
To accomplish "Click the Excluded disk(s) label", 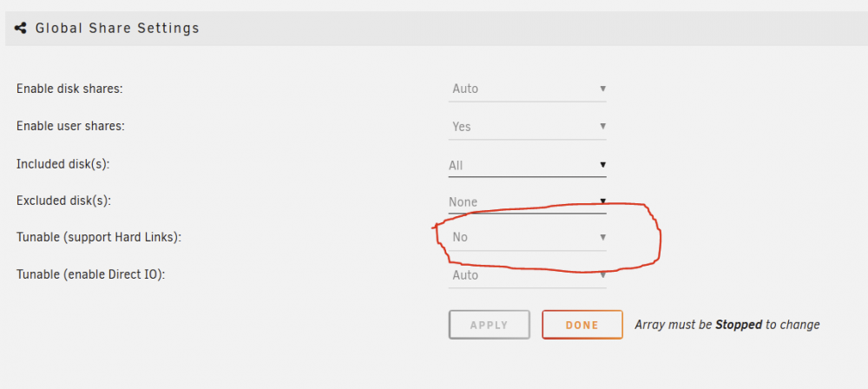I will click(x=63, y=201).
